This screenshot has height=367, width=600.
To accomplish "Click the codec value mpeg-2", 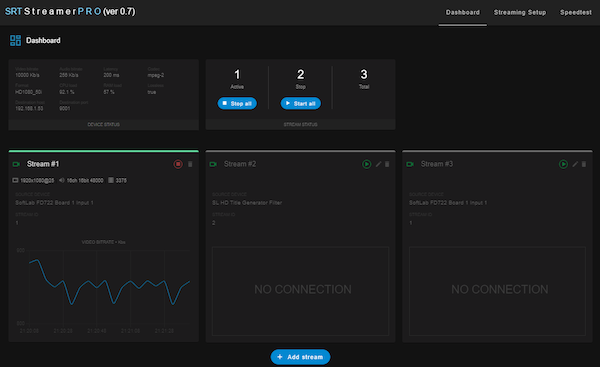I will point(156,75).
